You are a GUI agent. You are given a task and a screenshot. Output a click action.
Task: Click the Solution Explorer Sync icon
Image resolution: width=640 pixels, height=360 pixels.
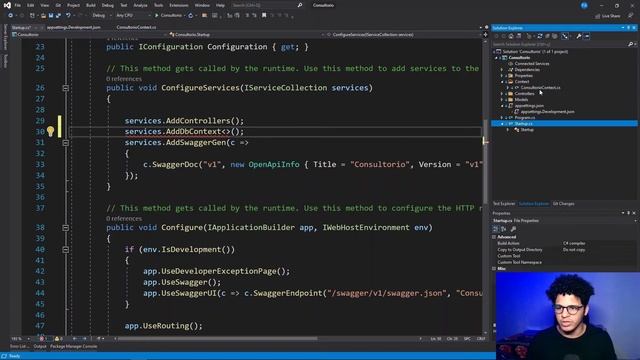[540, 36]
